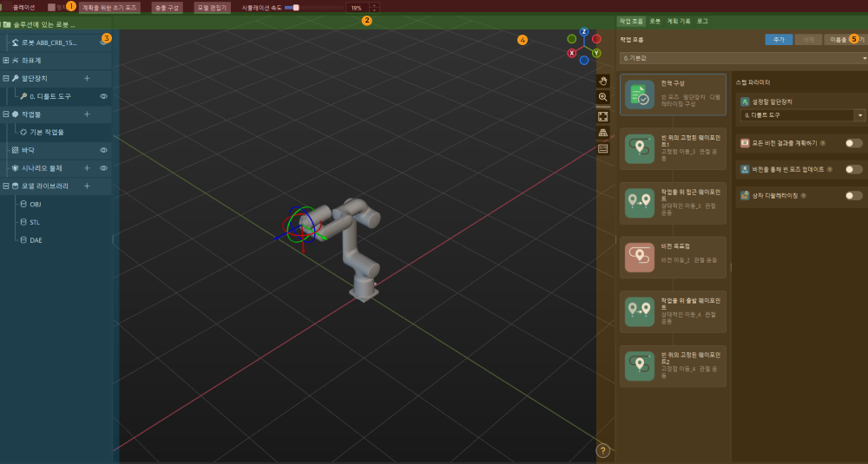The height and width of the screenshot is (464, 868).
Task: Collapse the 말단장치 tree node
Action: (6, 79)
